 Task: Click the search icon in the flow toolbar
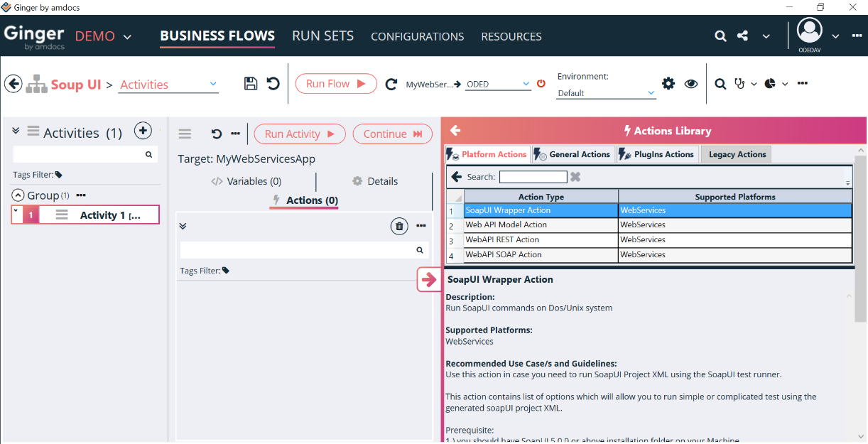coord(720,84)
